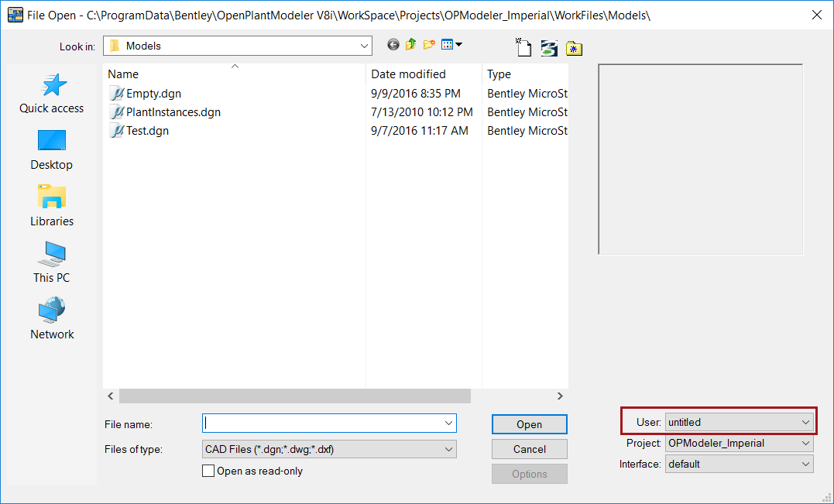
Task: Sort files by the Type column header
Action: (x=499, y=74)
